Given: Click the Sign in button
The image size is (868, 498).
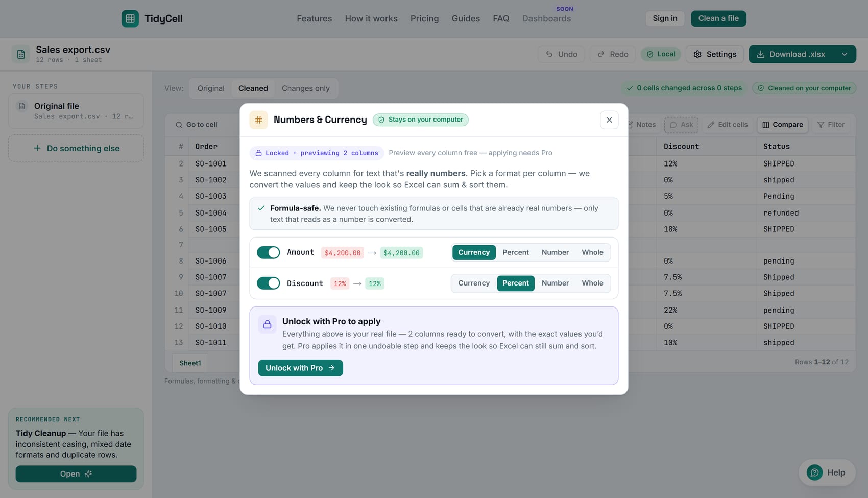Looking at the screenshot, I should (665, 18).
